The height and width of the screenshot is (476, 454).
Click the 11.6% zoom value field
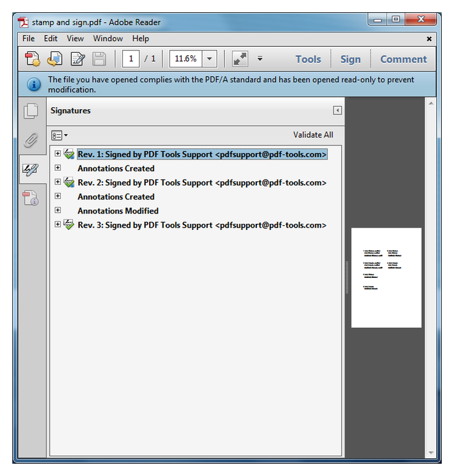[185, 59]
